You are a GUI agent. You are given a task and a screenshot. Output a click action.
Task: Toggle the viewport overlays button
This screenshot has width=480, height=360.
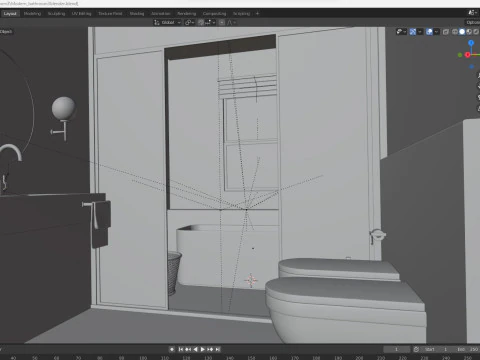pos(429,32)
